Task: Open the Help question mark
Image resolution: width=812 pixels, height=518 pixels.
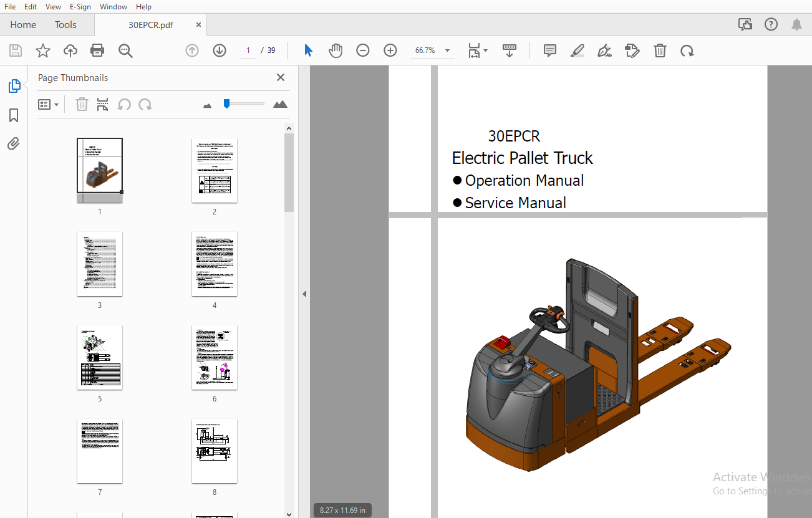Action: 771,24
